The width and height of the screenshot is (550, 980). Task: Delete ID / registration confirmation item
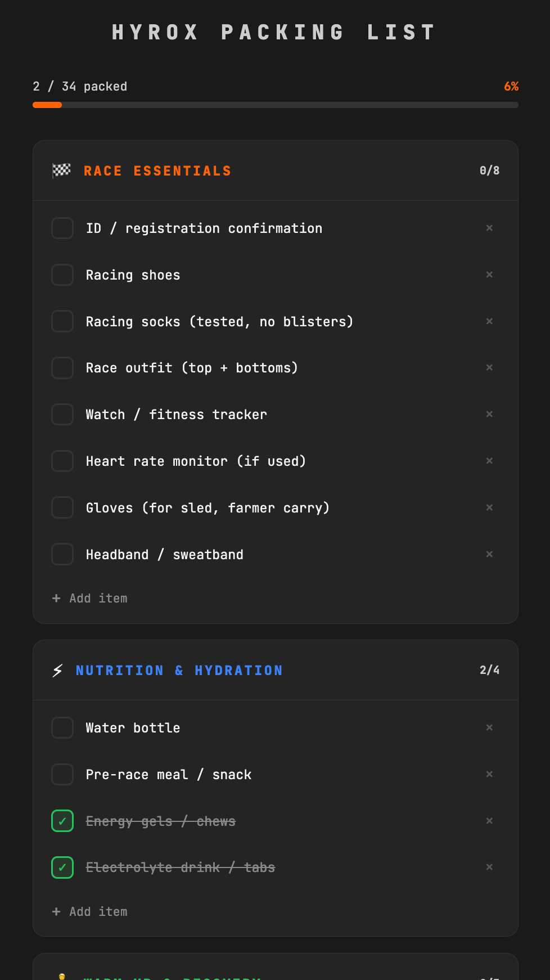(489, 228)
